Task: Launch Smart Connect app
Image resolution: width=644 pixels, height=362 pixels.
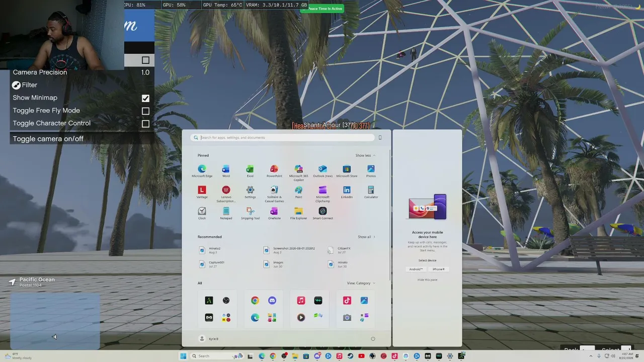Action: (323, 213)
